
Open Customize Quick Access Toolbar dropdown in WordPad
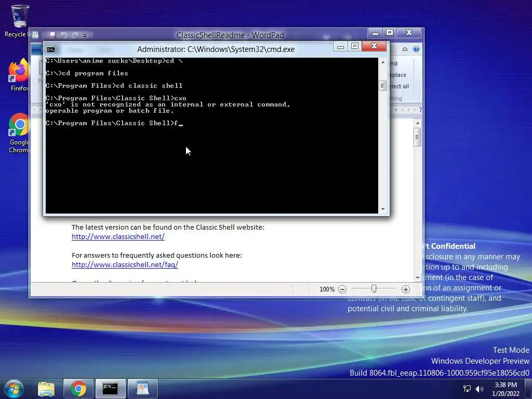coord(85,35)
